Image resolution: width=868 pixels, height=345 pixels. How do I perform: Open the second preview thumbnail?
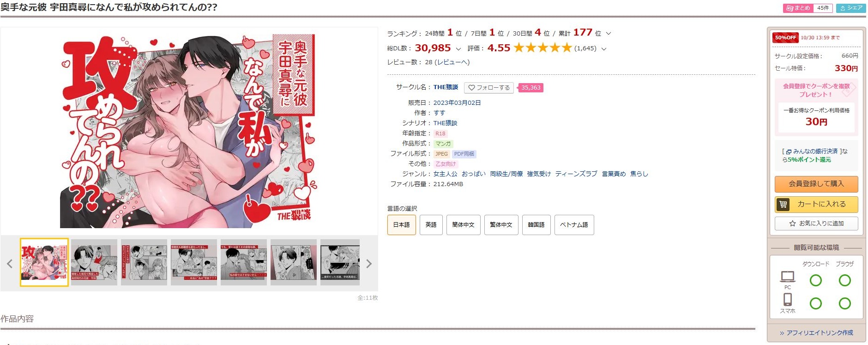coord(94,262)
